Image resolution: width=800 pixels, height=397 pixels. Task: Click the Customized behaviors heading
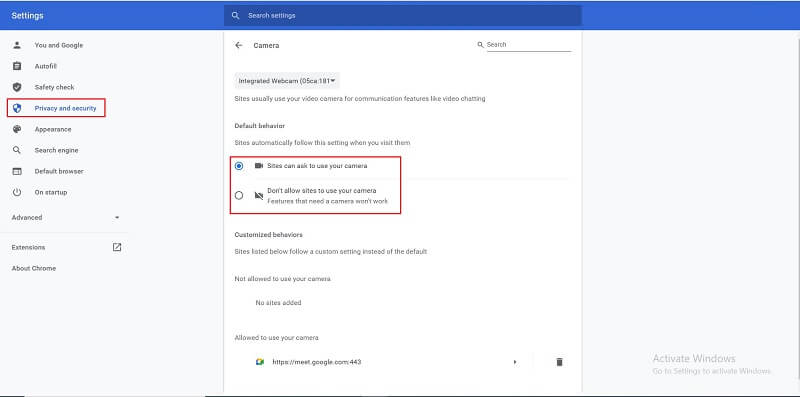pyautogui.click(x=268, y=235)
